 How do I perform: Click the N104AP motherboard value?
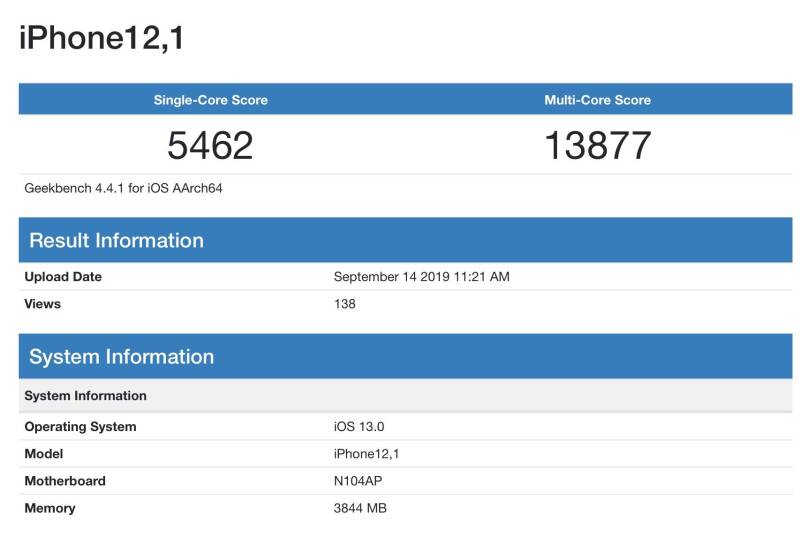(x=358, y=481)
